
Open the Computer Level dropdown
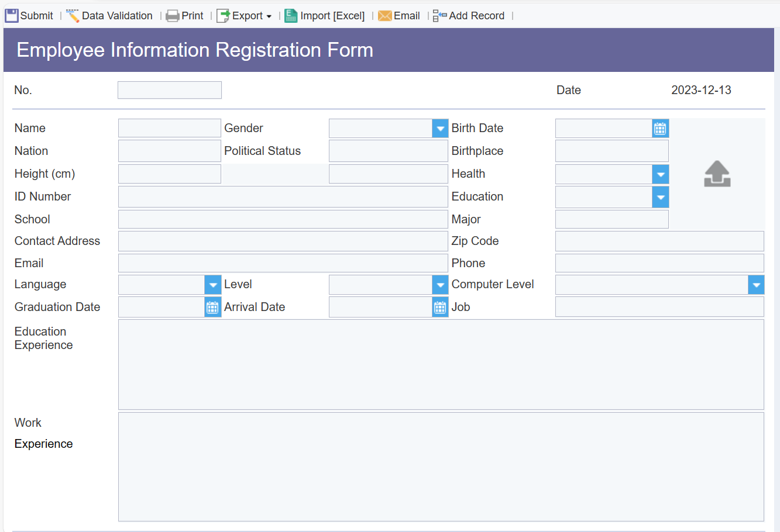pos(755,285)
